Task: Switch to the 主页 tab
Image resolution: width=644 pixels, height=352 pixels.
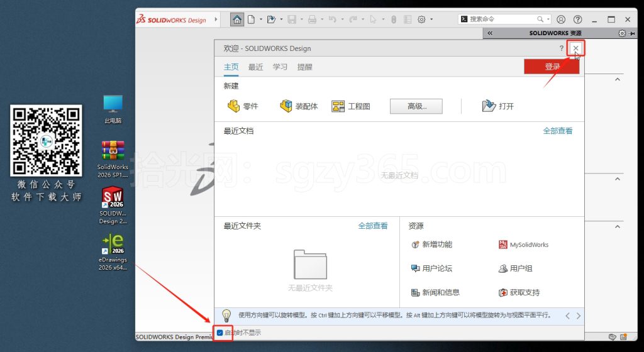Action: click(x=231, y=67)
